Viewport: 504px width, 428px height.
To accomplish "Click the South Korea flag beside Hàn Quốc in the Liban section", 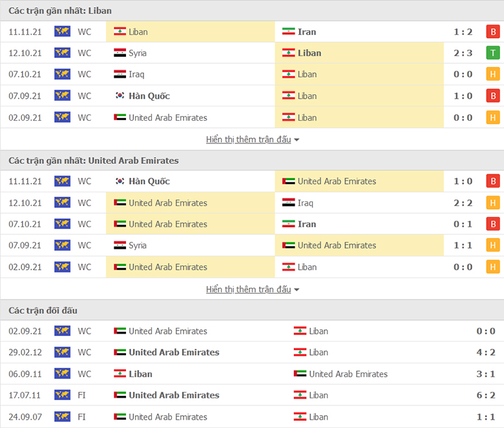I will click(120, 96).
